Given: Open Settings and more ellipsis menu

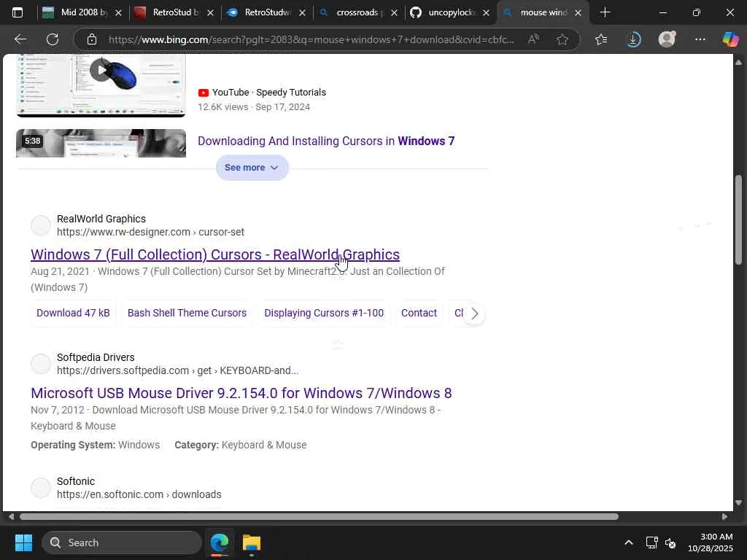Looking at the screenshot, I should (700, 39).
